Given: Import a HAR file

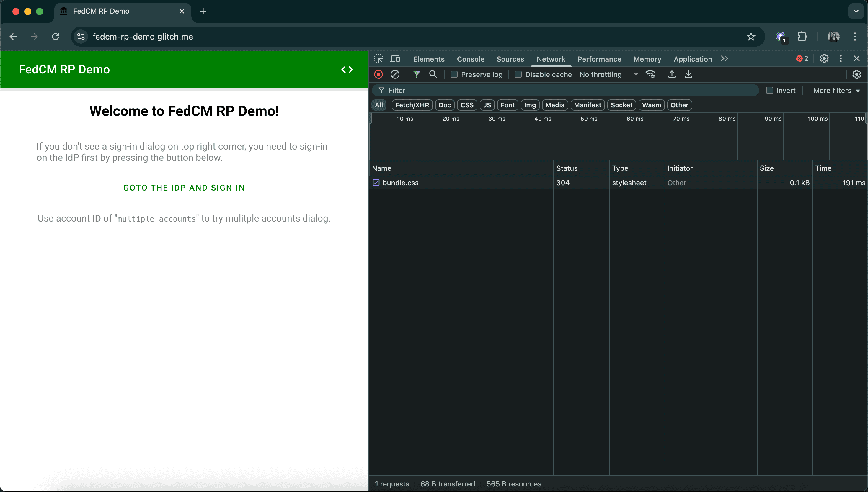Looking at the screenshot, I should [672, 74].
